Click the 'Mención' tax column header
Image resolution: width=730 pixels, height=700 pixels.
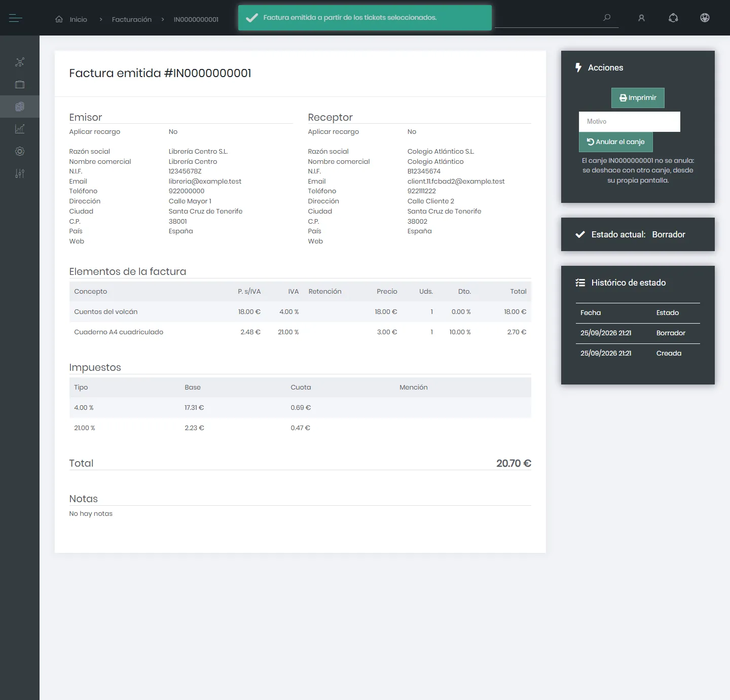coord(414,388)
